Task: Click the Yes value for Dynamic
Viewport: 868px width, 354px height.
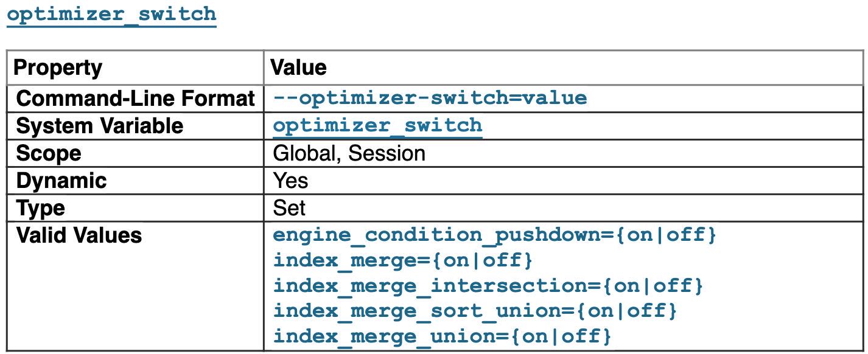Action: pyautogui.click(x=290, y=181)
